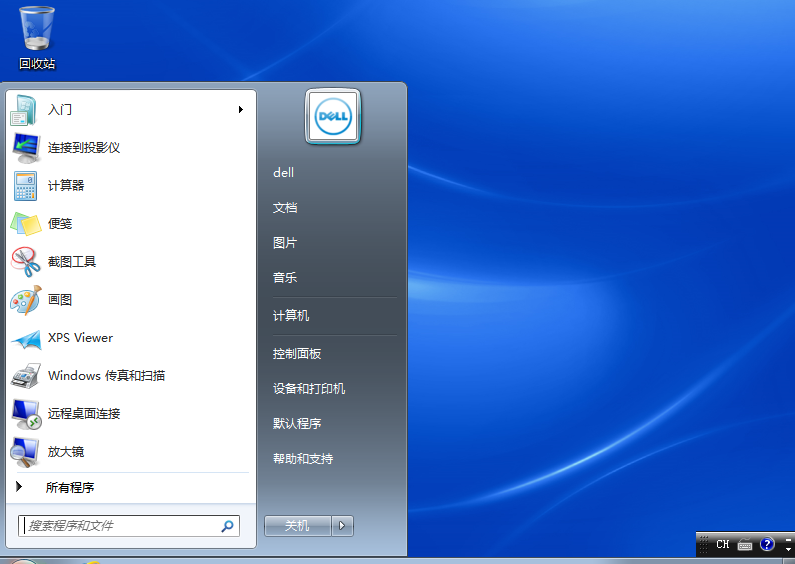
Task: Click the 远程桌面连接 remote desktop icon
Action: coord(26,414)
